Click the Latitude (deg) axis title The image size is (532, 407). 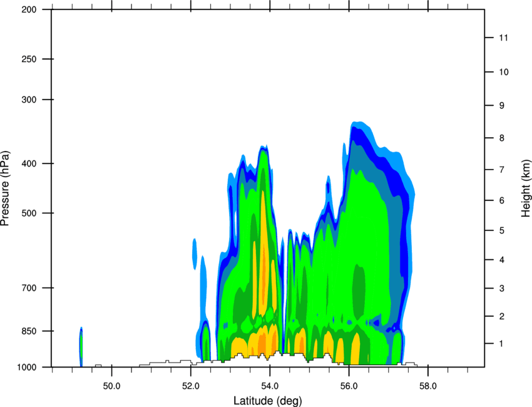point(267,401)
